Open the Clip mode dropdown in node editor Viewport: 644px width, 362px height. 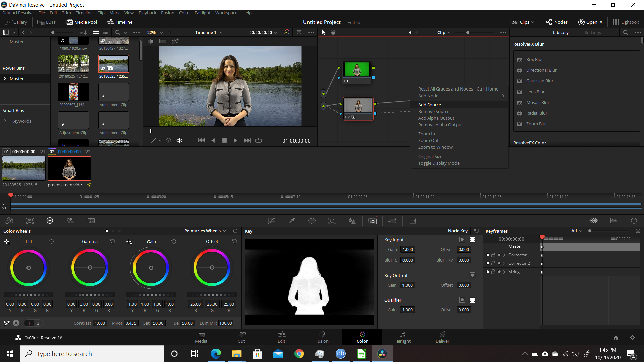(444, 32)
